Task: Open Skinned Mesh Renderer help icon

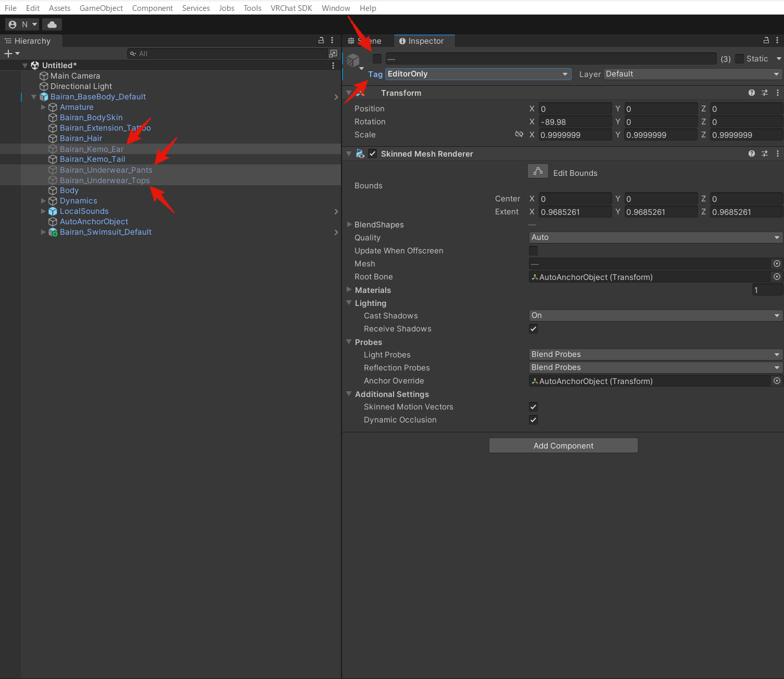Action: [752, 153]
